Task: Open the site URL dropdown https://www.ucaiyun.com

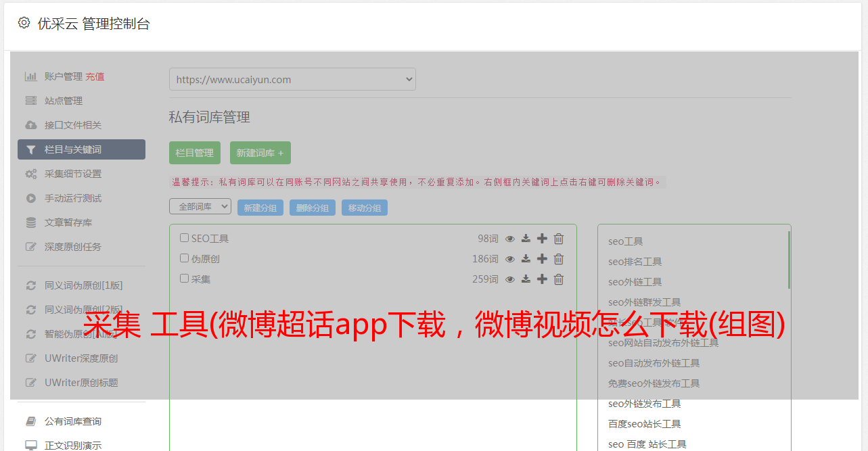Action: point(292,79)
